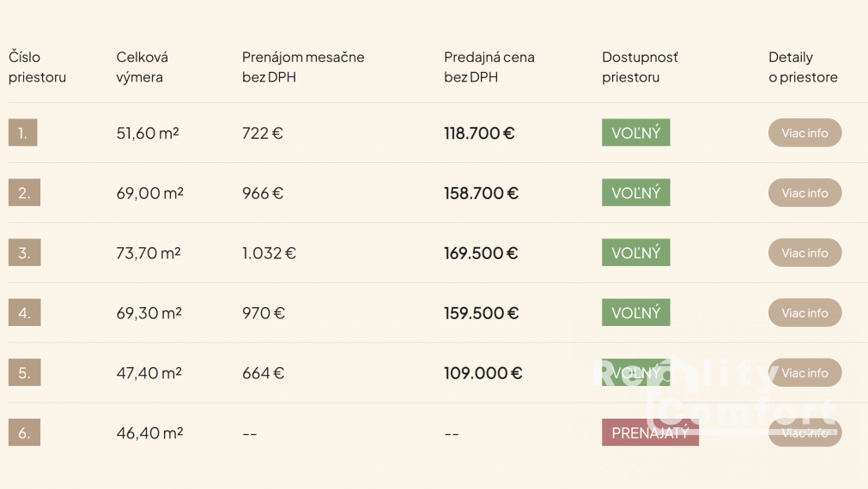
Task: Click the number 5 space badge
Action: pos(24,373)
